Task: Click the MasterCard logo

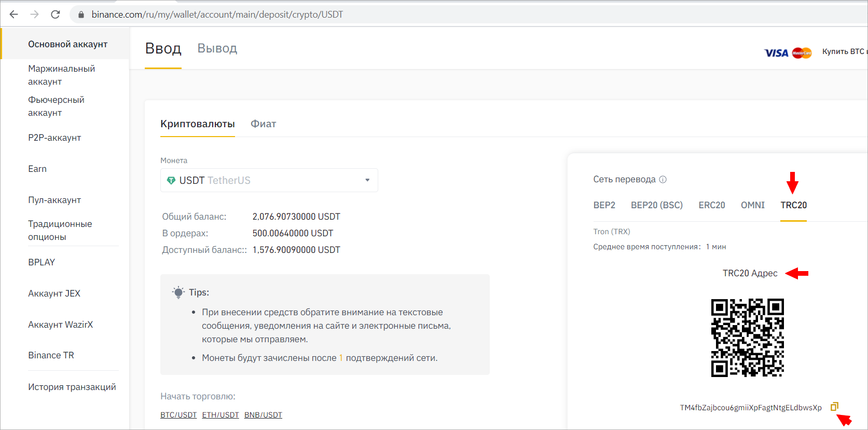Action: (x=802, y=53)
